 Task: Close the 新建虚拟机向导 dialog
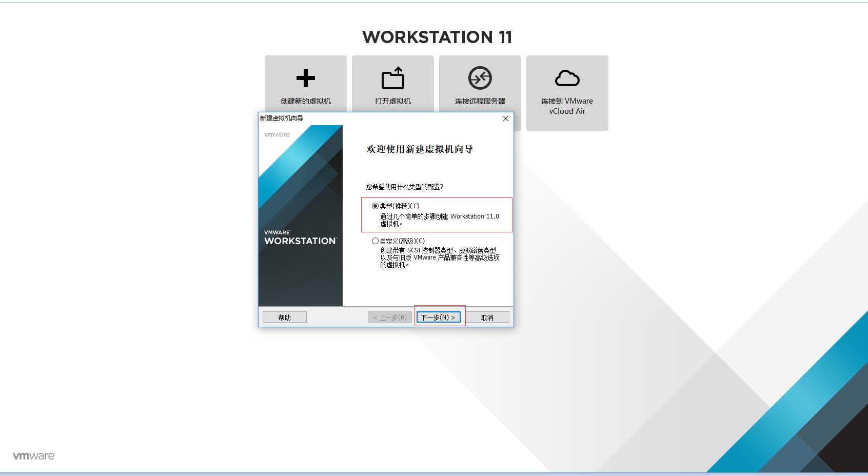pos(506,118)
